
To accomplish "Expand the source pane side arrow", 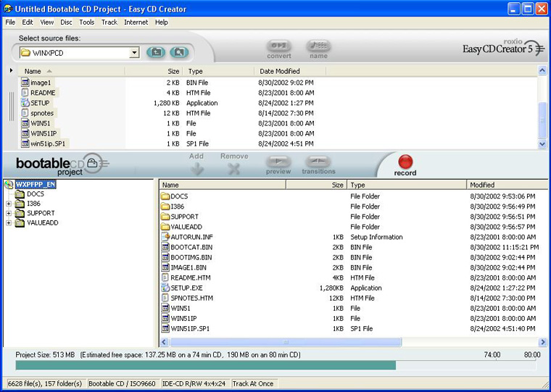I will click(12, 70).
